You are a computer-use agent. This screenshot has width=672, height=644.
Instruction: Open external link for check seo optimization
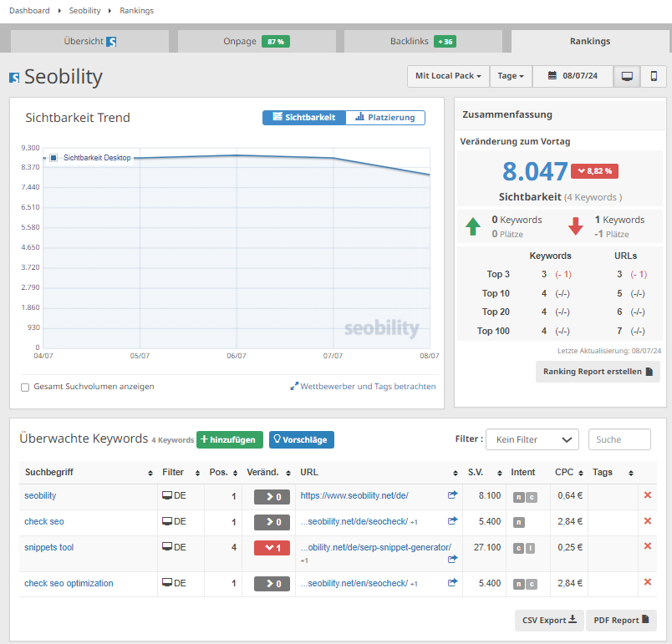[452, 583]
